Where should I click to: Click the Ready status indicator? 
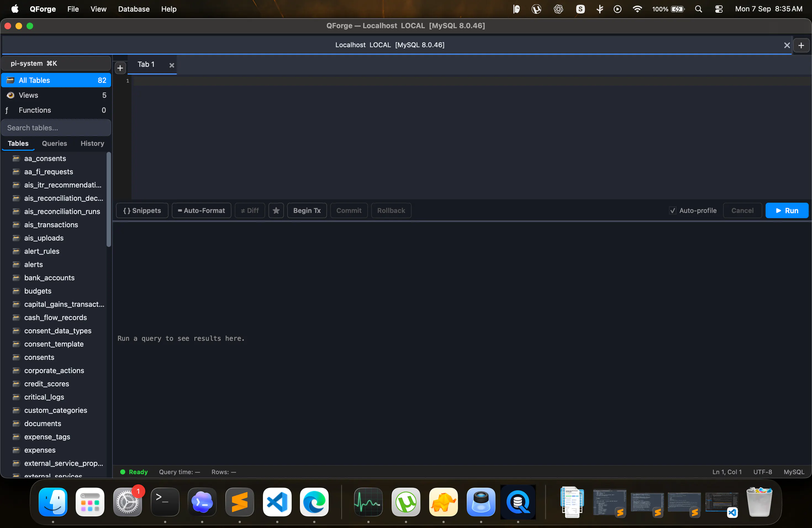[134, 472]
